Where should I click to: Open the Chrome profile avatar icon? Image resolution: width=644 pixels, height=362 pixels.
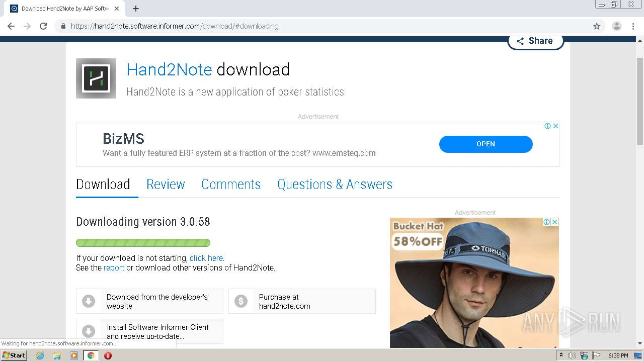(616, 26)
